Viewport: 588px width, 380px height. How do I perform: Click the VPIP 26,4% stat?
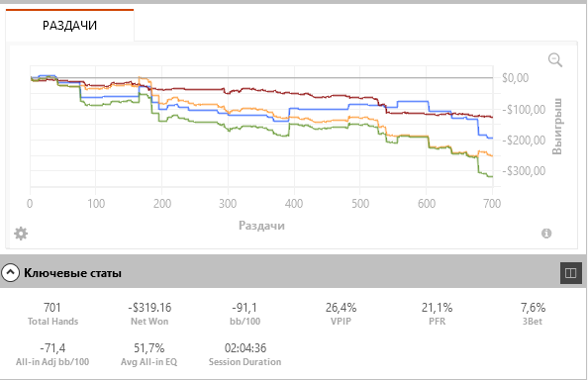click(x=341, y=314)
